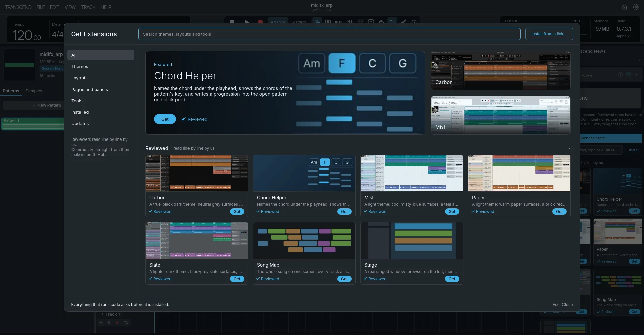
Task: Click Get on the Song Map card
Action: tap(344, 279)
